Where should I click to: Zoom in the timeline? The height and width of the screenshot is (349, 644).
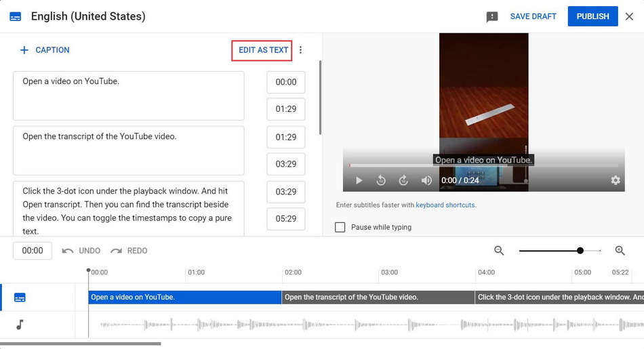(620, 251)
